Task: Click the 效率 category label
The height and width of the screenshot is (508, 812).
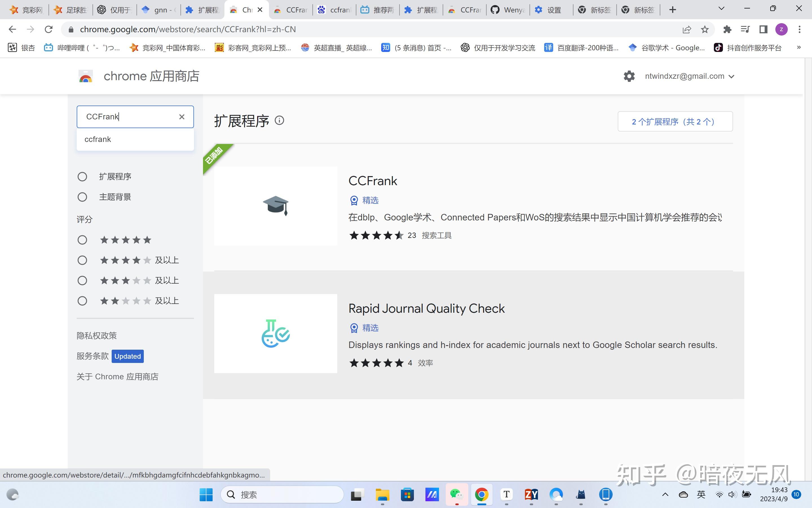Action: pyautogui.click(x=425, y=363)
